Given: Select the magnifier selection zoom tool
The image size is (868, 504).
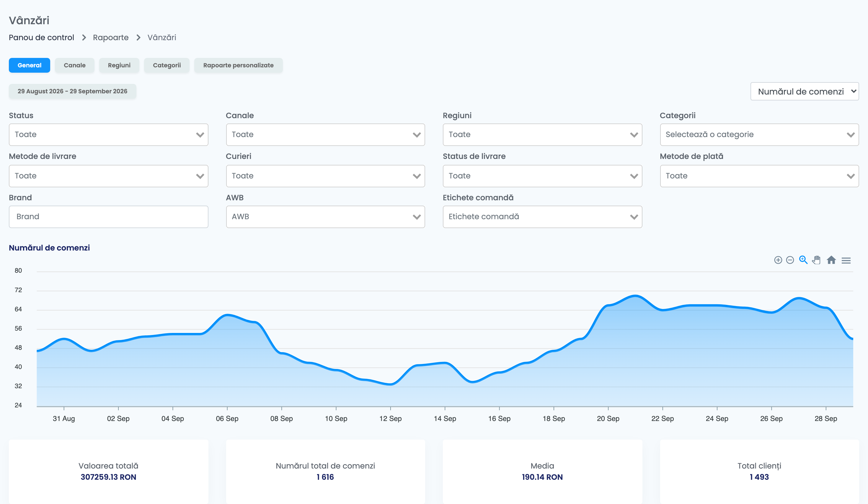Looking at the screenshot, I should 803,260.
